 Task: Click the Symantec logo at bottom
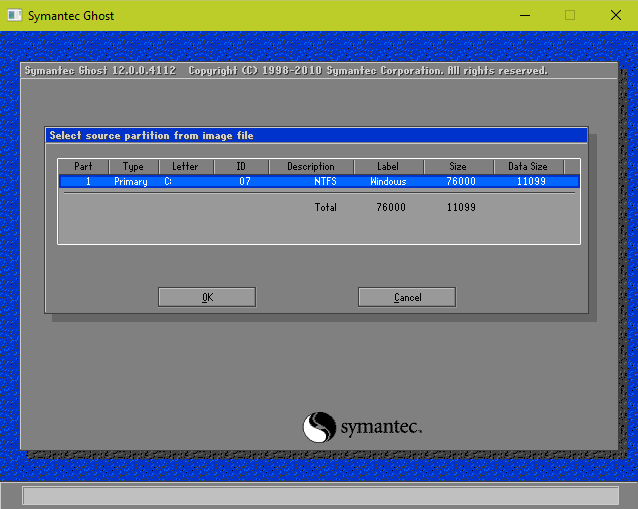tap(362, 427)
